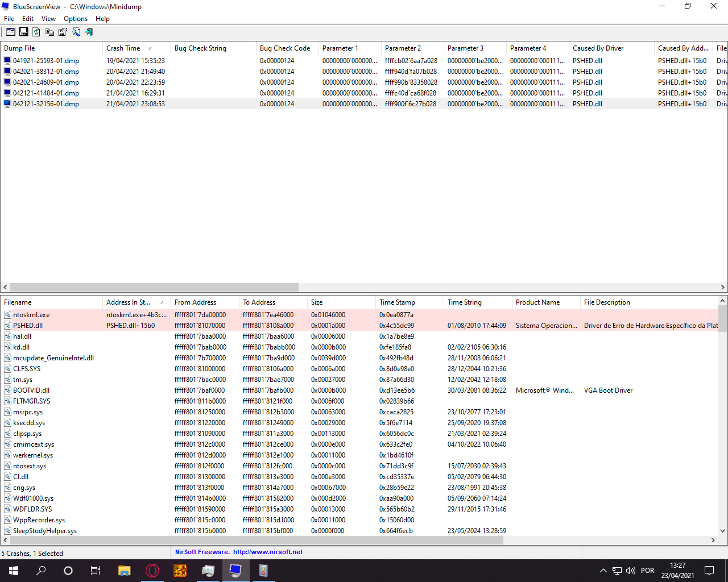
Task: Sort by Bug Check Code column header
Action: [x=287, y=48]
